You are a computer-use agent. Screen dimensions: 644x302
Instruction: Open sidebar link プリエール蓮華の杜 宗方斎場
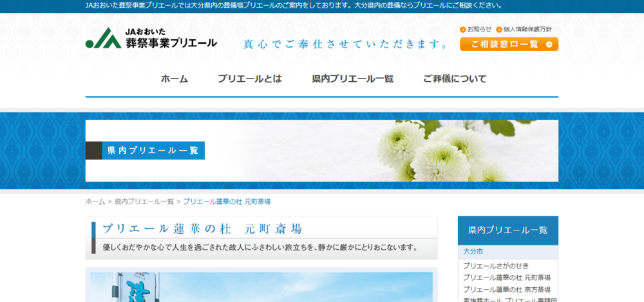tap(507, 290)
